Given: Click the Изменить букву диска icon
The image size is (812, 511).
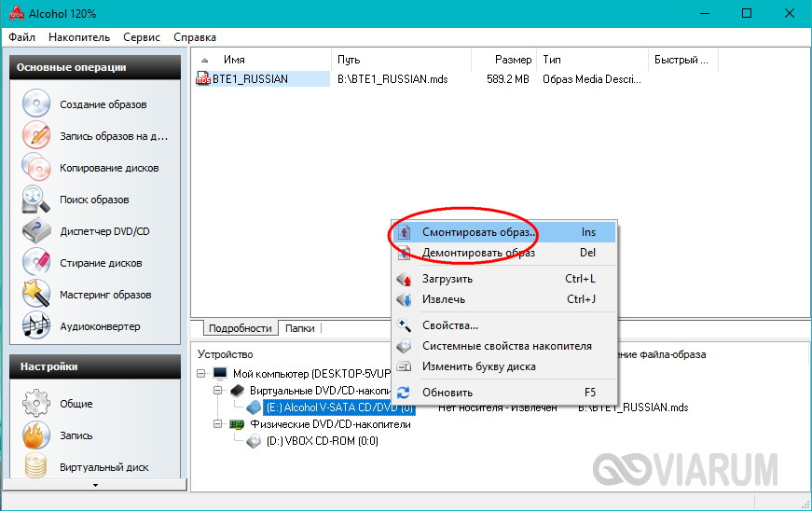Looking at the screenshot, I should click(x=404, y=366).
